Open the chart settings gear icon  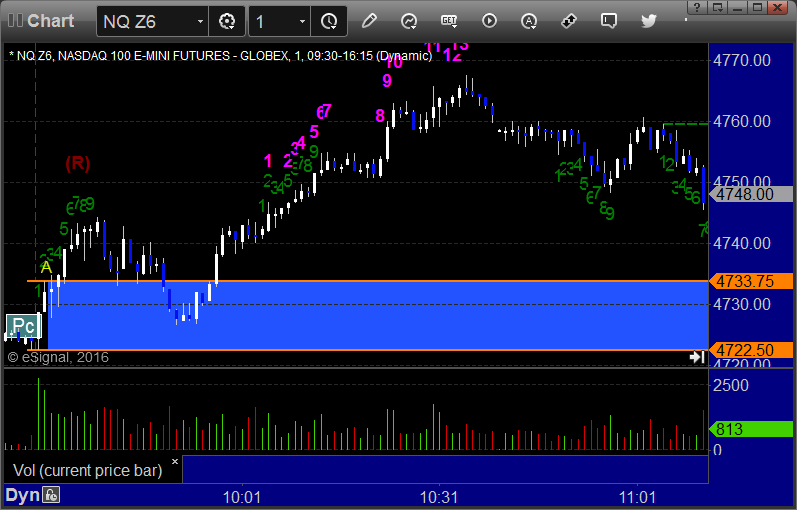tap(227, 21)
